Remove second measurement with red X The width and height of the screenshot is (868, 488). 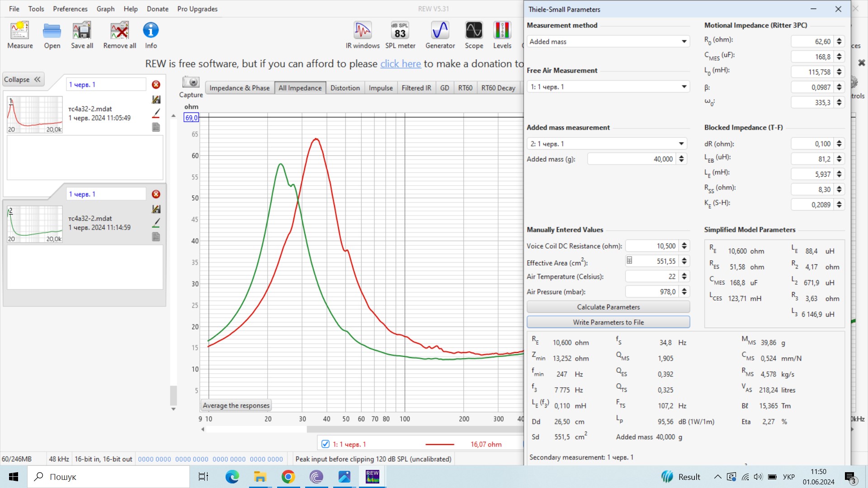coord(156,194)
